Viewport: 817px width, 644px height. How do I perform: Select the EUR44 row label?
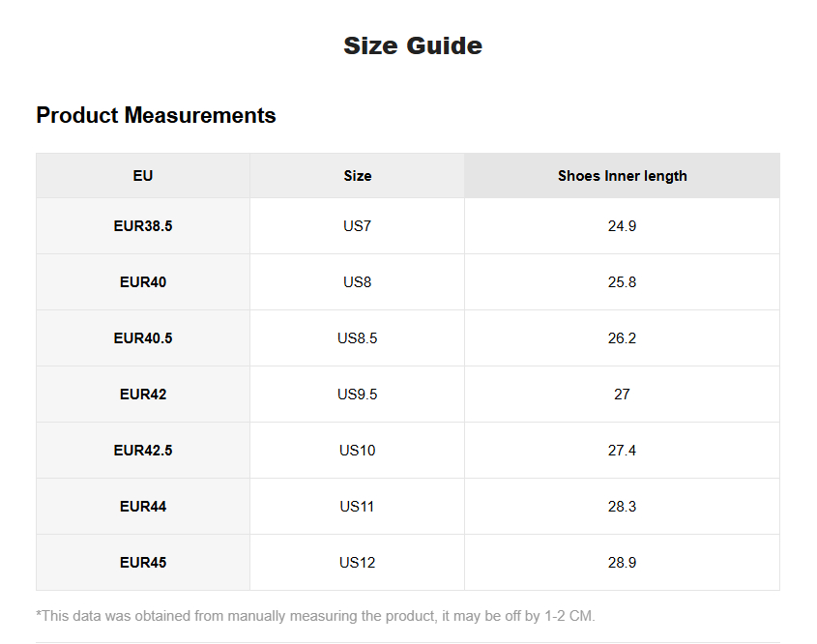143,507
